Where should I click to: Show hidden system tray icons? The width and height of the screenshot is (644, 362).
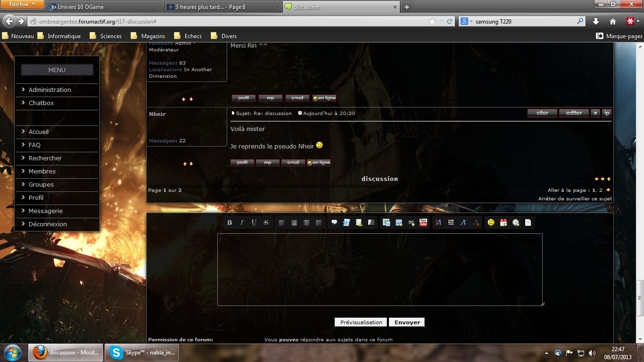[546, 353]
